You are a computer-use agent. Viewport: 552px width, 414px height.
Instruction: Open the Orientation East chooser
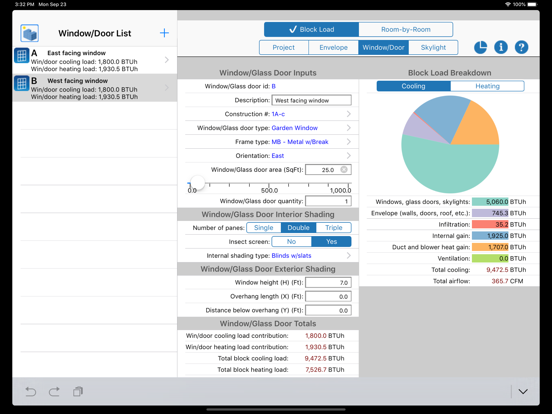coord(272,156)
